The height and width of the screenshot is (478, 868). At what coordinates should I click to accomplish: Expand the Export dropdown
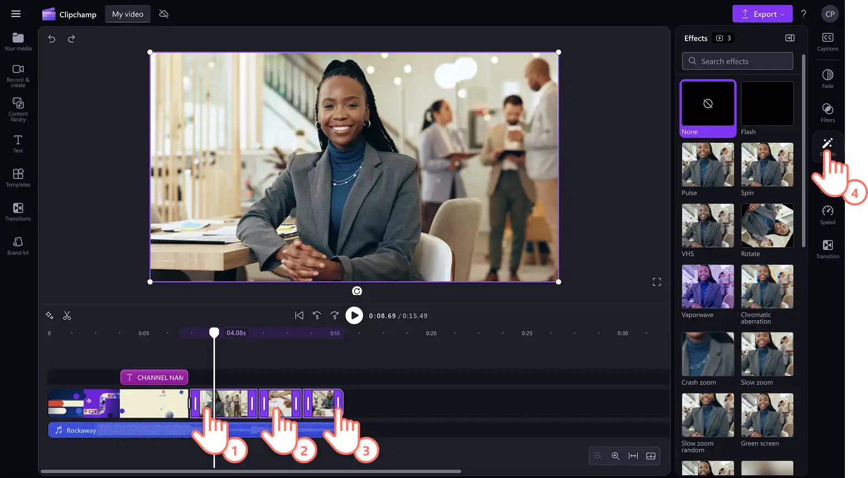[762, 14]
